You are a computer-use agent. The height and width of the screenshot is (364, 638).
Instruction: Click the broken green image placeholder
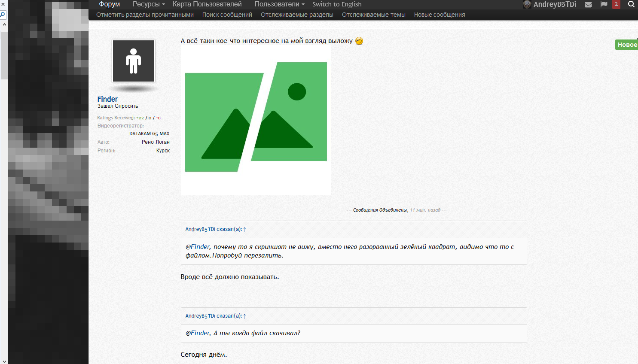(x=256, y=121)
